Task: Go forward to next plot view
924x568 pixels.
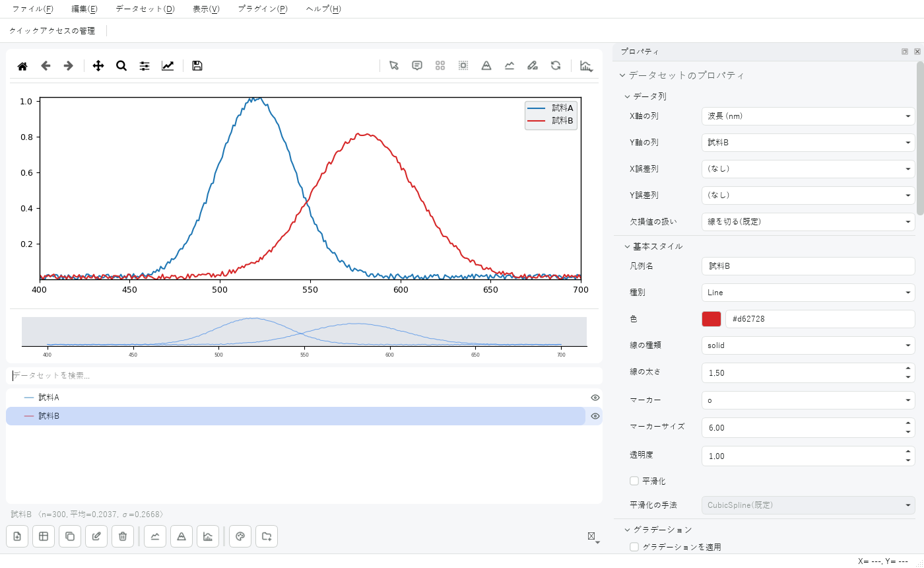Action: point(68,66)
